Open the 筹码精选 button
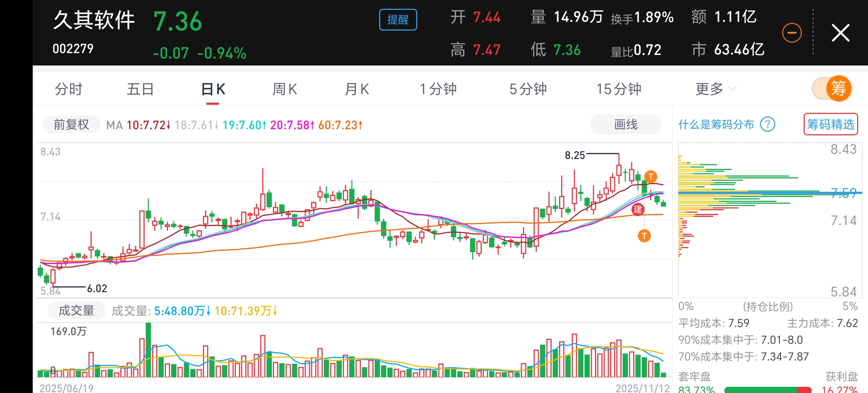The height and width of the screenshot is (393, 868). [x=830, y=124]
